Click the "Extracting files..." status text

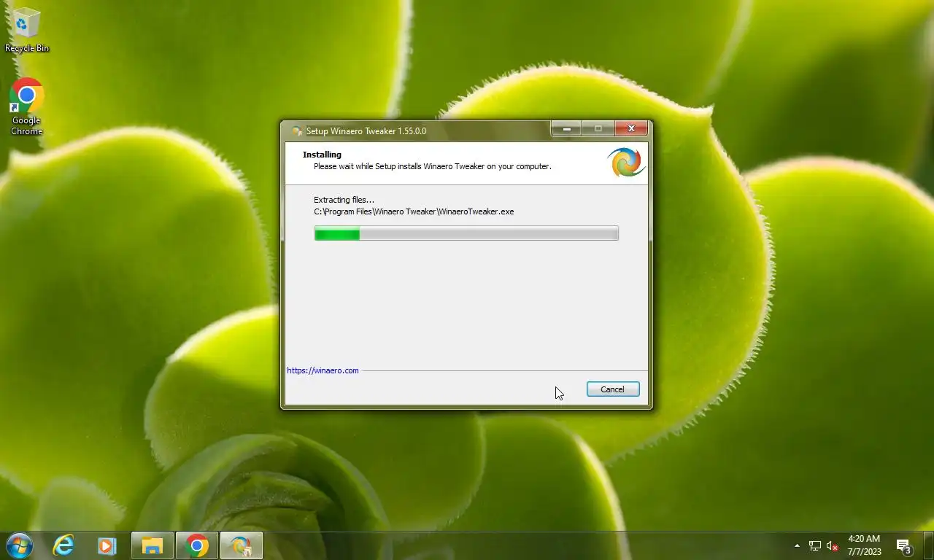point(344,200)
